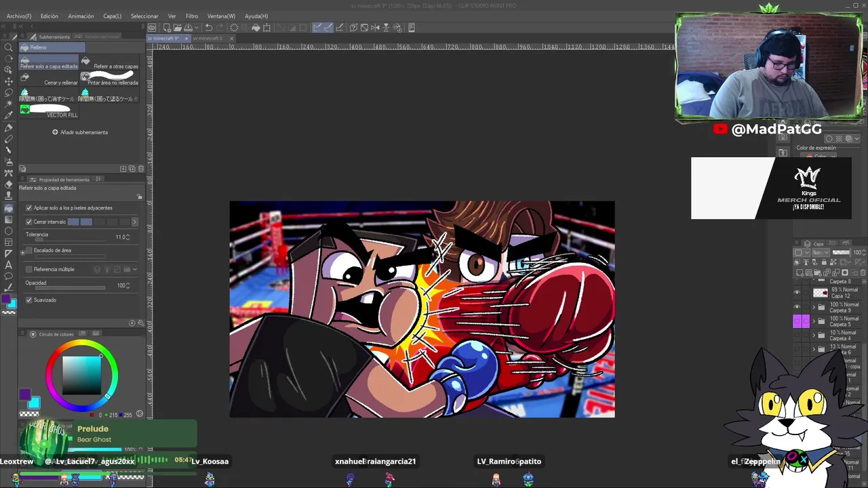Open the Referencia múltiple dropdown arrow
Image resolution: width=868 pixels, height=488 pixels.
135,270
